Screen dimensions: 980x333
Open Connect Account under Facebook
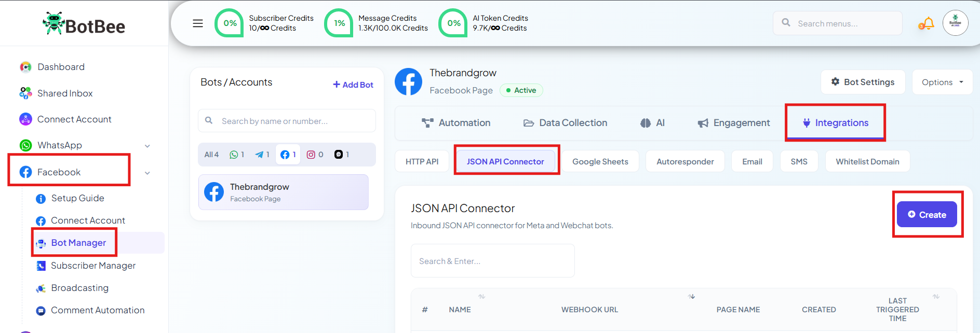[x=88, y=220]
